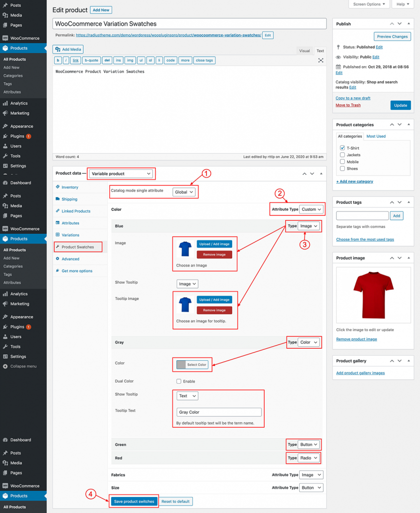Click the Collapse menu sidebar icon

coord(5,366)
